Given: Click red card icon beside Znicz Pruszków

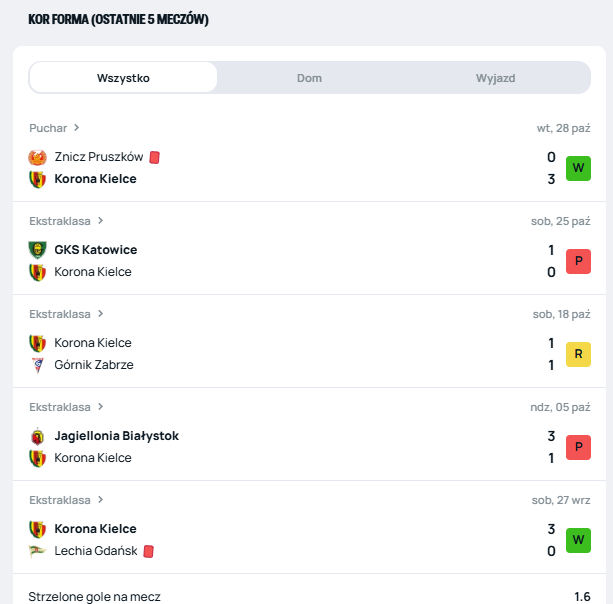Looking at the screenshot, I should click(x=155, y=157).
